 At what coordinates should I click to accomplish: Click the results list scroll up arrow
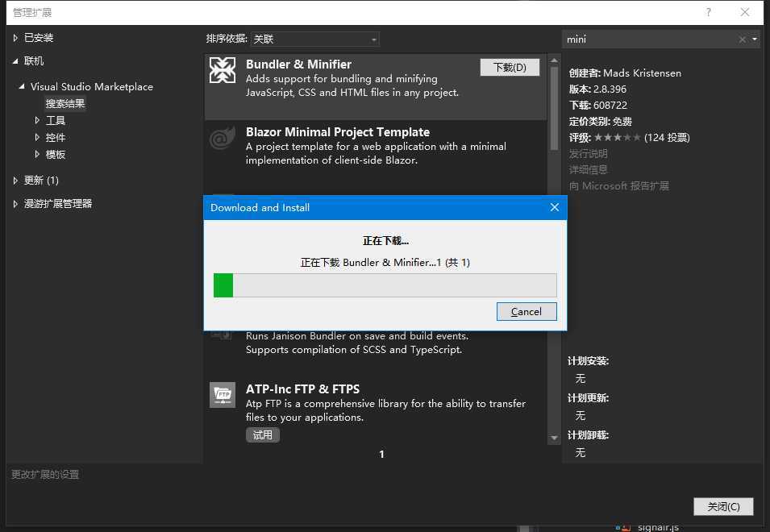tap(554, 60)
